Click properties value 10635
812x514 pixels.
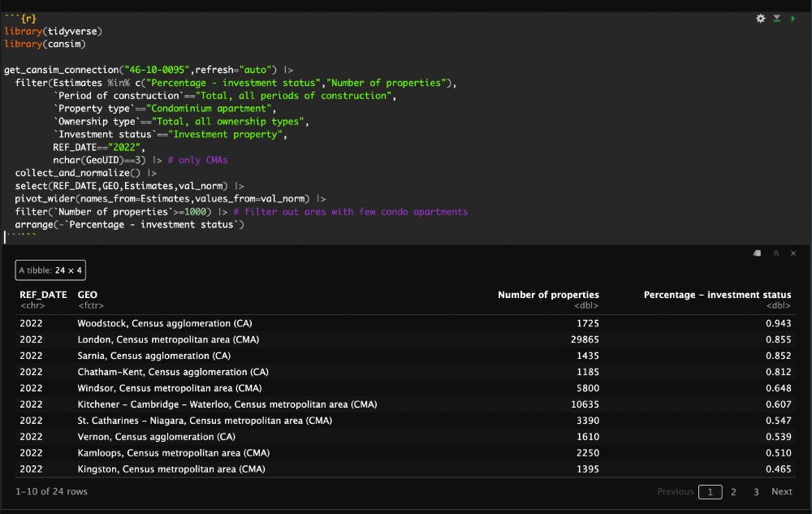click(585, 404)
